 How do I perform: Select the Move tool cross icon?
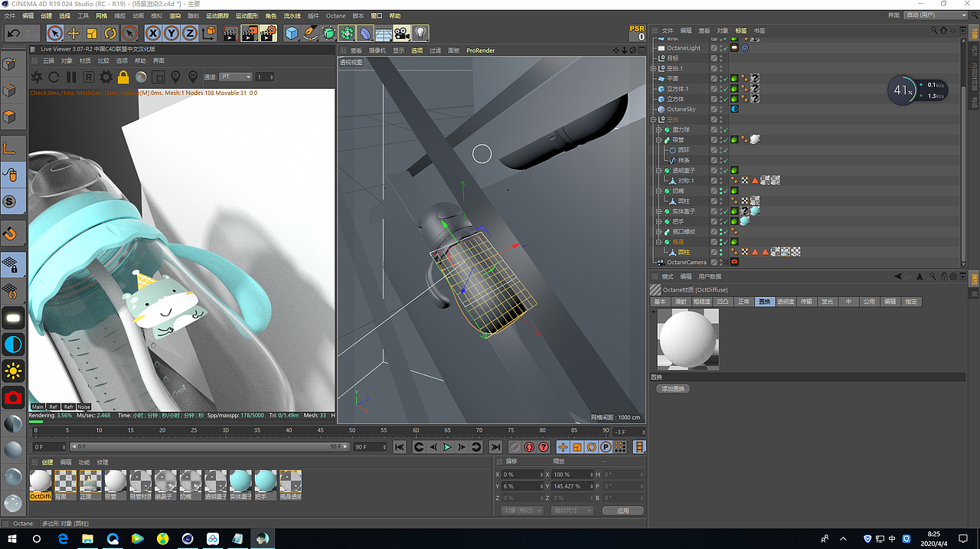pyautogui.click(x=73, y=33)
